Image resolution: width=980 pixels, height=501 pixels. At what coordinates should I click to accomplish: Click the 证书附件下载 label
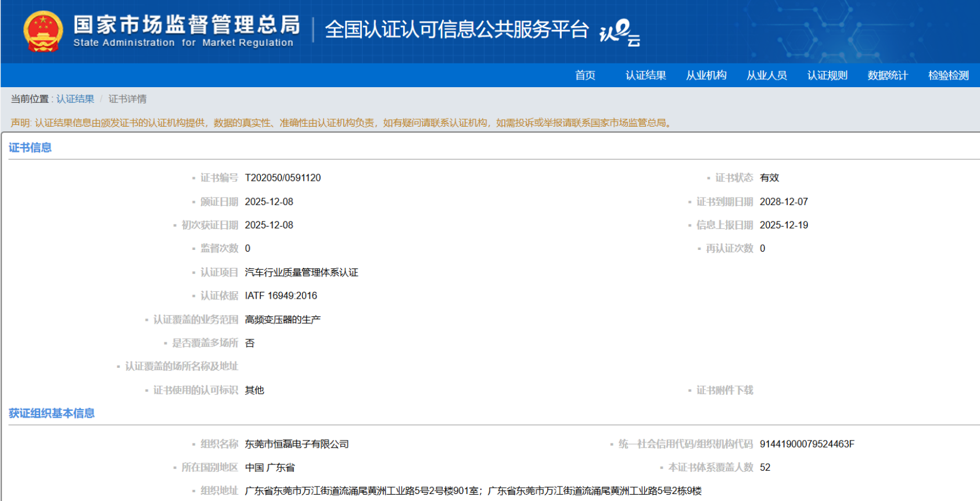coord(724,390)
